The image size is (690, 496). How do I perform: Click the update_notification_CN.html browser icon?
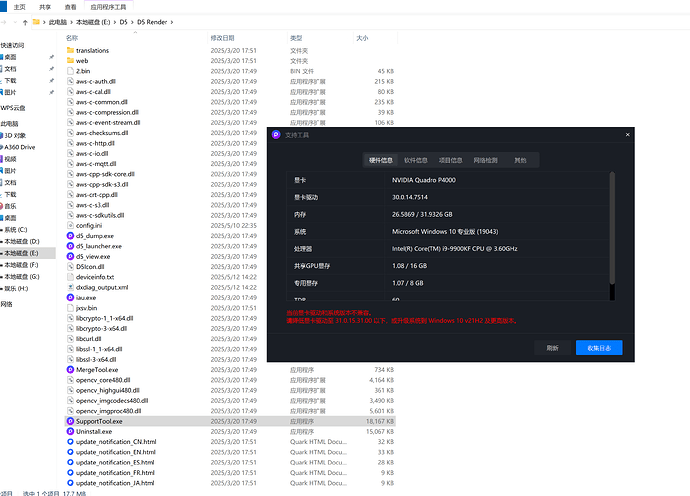click(x=70, y=442)
